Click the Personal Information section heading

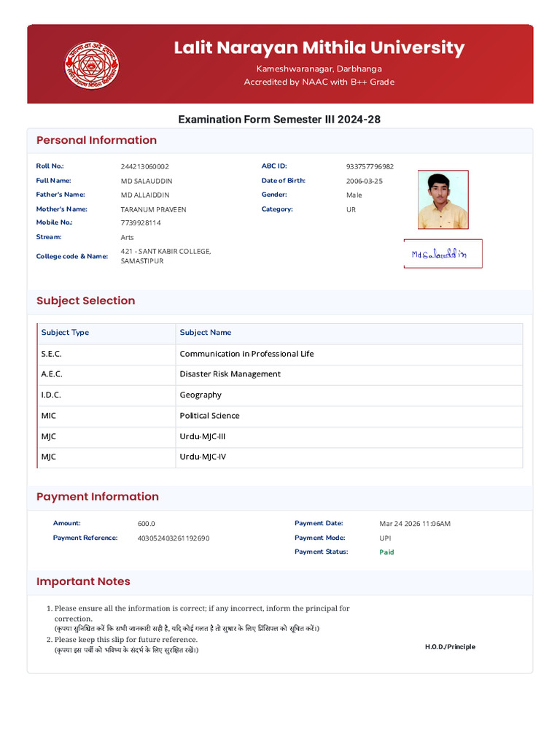(x=97, y=140)
